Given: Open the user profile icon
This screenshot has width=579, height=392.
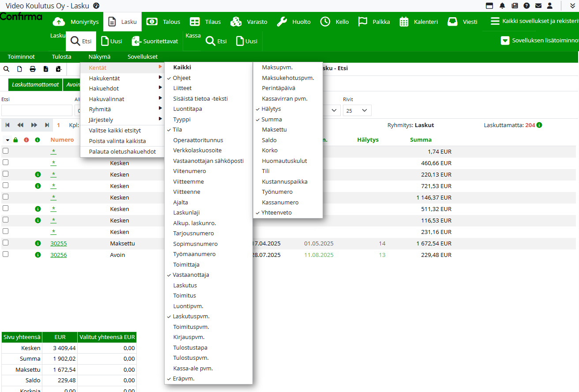Looking at the screenshot, I should [x=549, y=6].
